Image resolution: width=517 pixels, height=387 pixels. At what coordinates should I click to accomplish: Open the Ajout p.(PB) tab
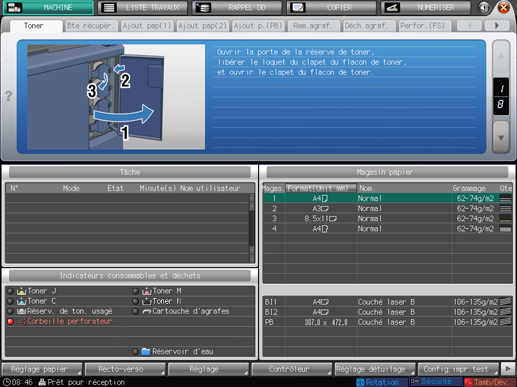pyautogui.click(x=258, y=26)
